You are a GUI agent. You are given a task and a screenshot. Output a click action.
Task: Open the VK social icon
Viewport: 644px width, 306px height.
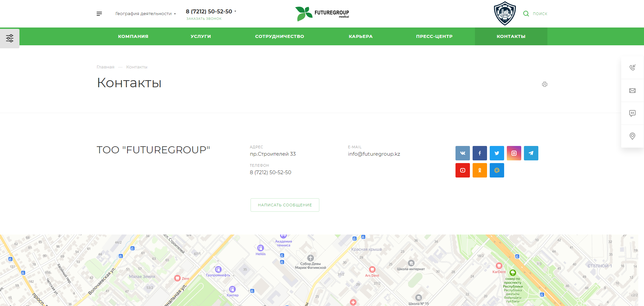point(463,153)
